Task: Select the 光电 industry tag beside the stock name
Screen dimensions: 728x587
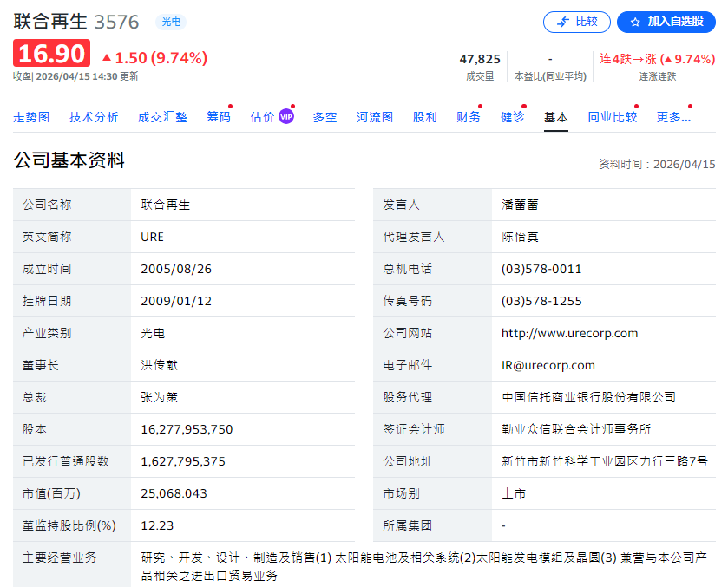Action: [171, 23]
